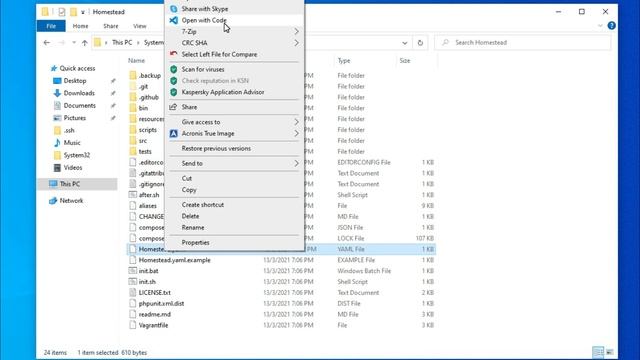Go back with the Back arrow
Image resolution: width=640 pixels, height=360 pixels.
tap(47, 42)
